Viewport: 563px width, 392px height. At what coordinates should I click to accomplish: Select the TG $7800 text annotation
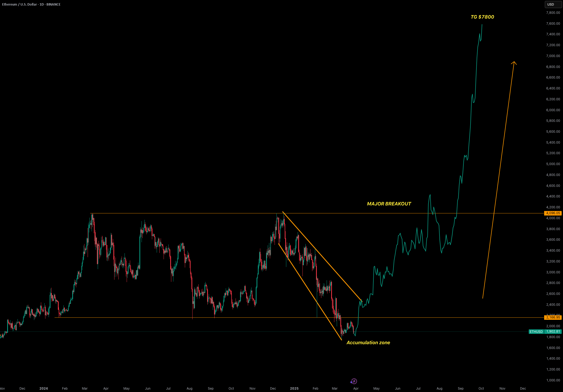[x=482, y=17]
